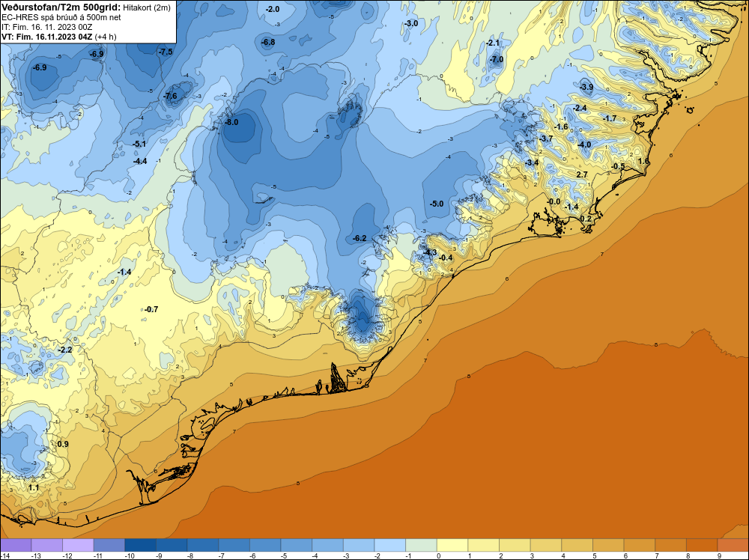Select the -2.0 reading at map top

click(273, 10)
